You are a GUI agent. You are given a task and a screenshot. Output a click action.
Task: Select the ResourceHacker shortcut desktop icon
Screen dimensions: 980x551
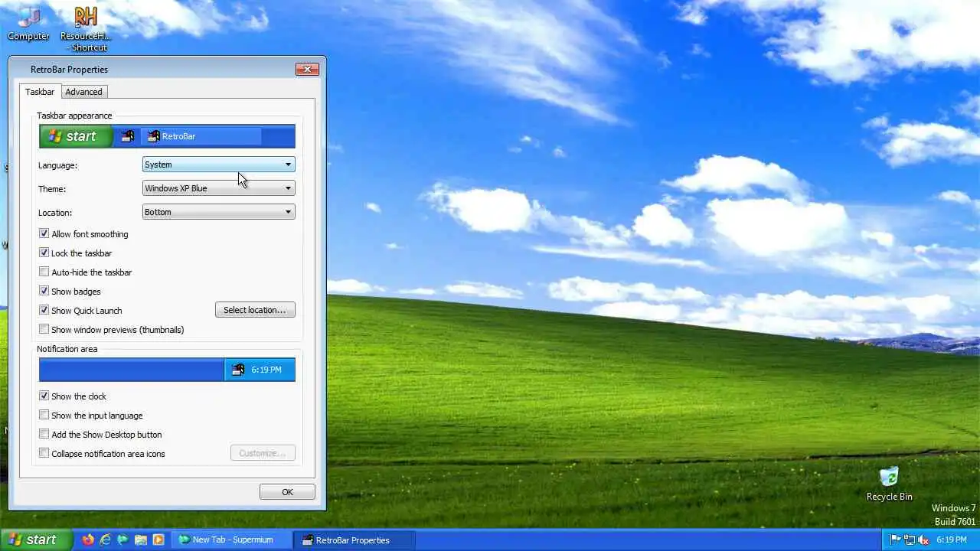[86, 28]
